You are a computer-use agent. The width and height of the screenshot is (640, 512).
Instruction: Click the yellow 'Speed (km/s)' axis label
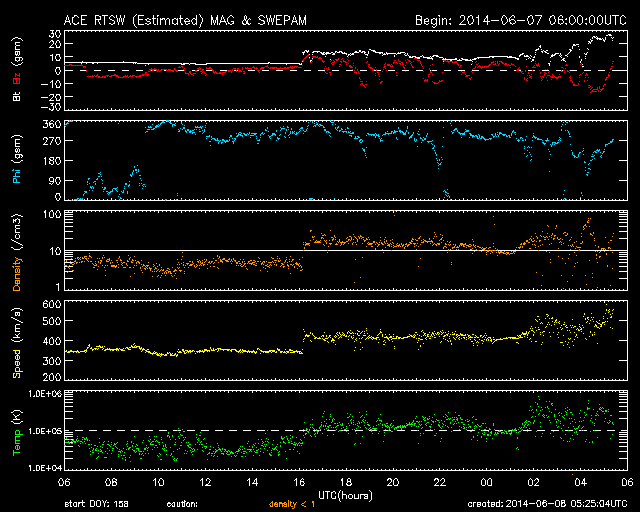click(17, 343)
